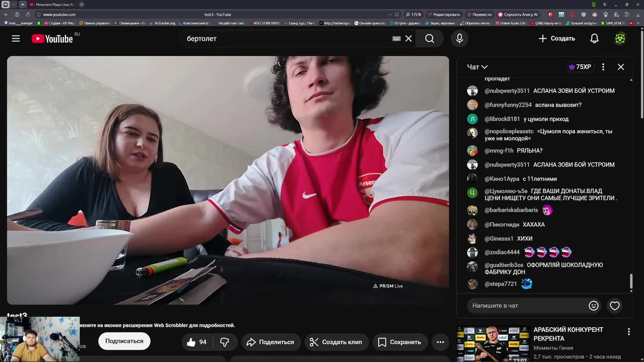644x362 pixels.
Task: Click the Поделиться share button
Action: tap(271, 342)
